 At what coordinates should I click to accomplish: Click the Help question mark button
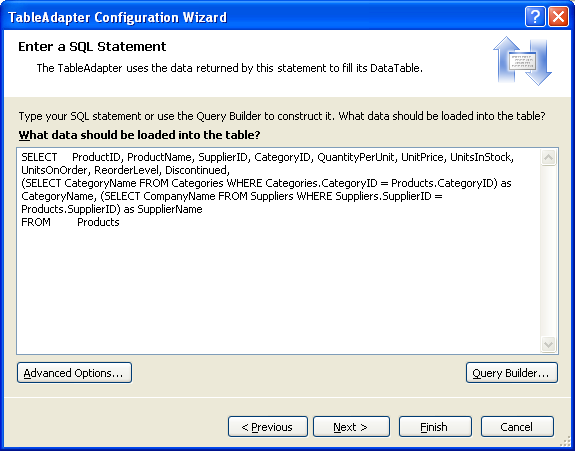click(535, 17)
